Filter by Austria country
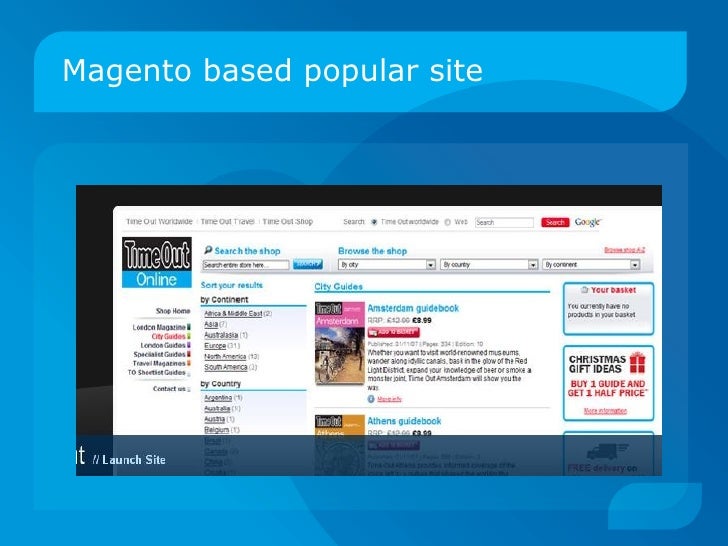 point(214,419)
